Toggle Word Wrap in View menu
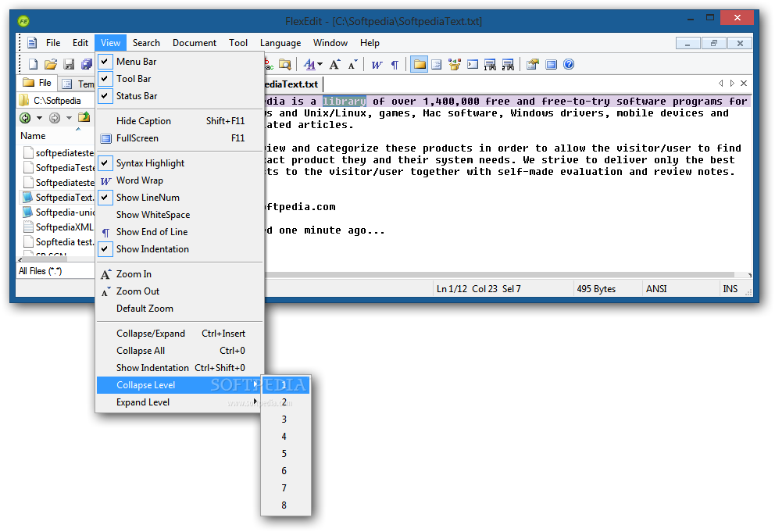The width and height of the screenshot is (775, 532). (180, 180)
